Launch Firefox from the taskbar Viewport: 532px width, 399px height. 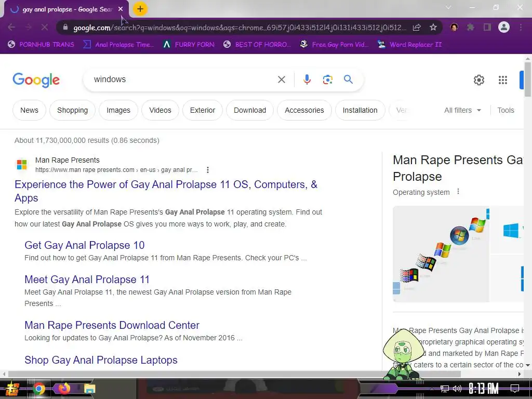[64, 388]
